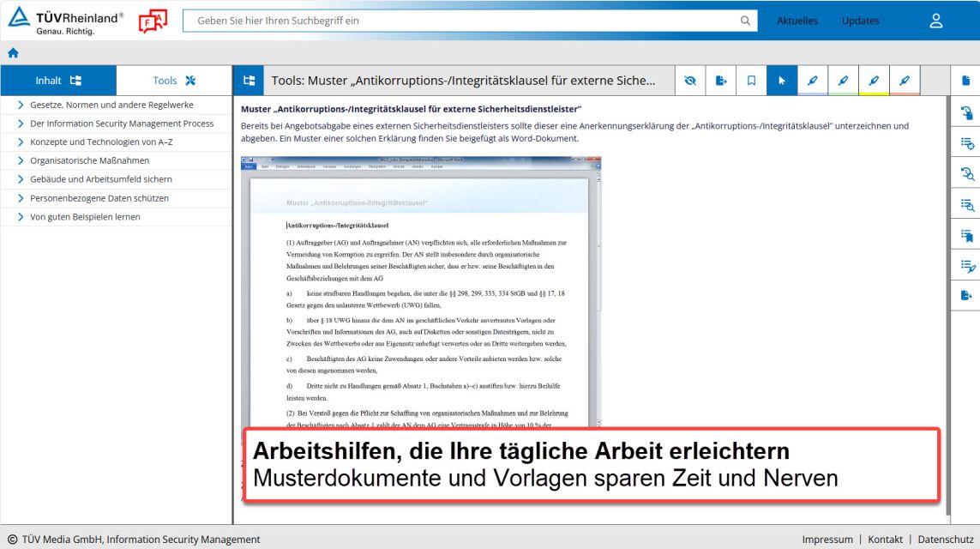Click the document export icon in toolbar

(721, 81)
